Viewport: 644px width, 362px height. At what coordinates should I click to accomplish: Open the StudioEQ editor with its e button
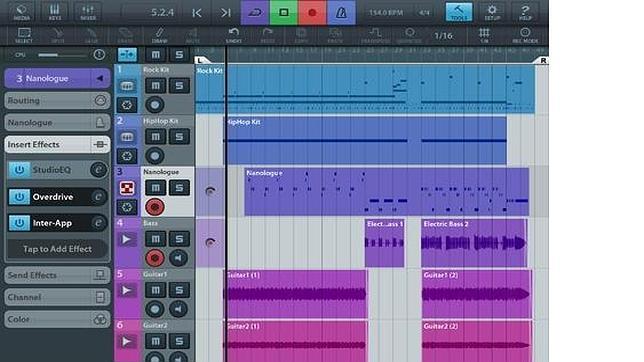point(98,170)
